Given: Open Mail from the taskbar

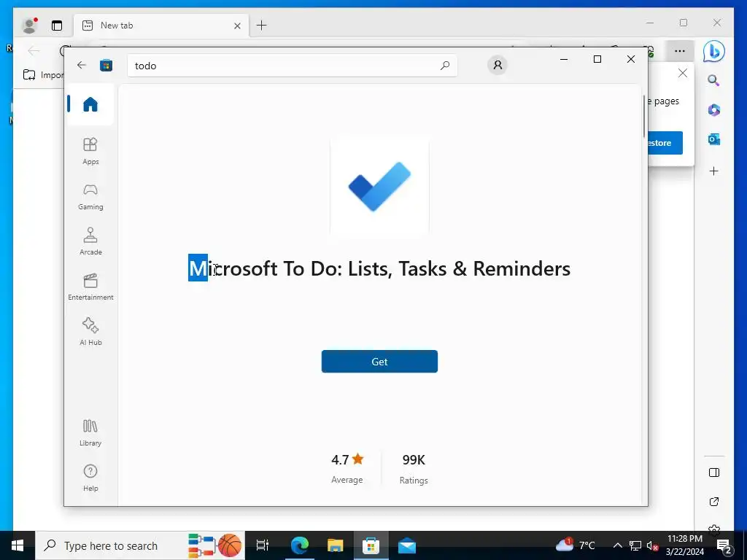Looking at the screenshot, I should click(x=406, y=545).
